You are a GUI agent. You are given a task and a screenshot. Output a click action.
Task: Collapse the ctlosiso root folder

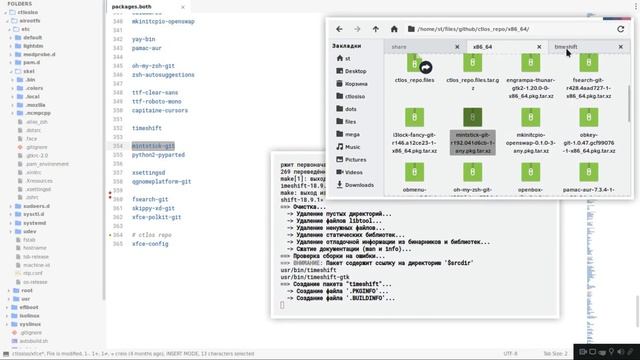tap(6, 13)
